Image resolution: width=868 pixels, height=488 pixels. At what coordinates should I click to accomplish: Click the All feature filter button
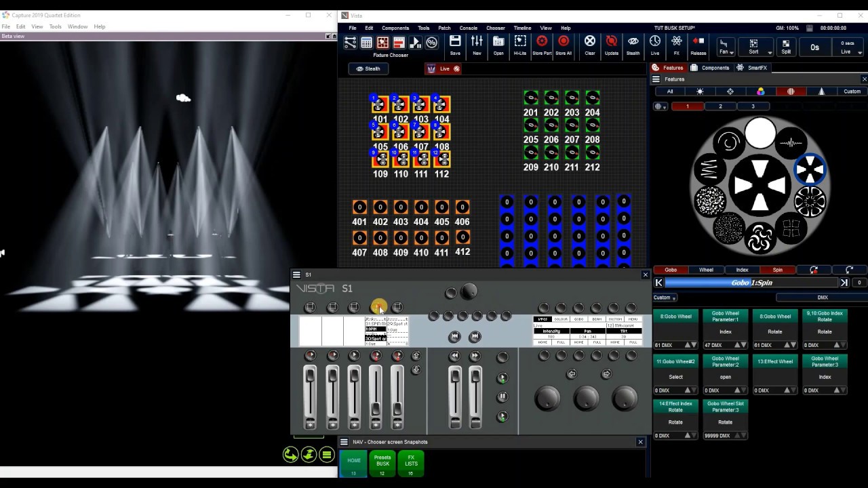[x=670, y=91]
